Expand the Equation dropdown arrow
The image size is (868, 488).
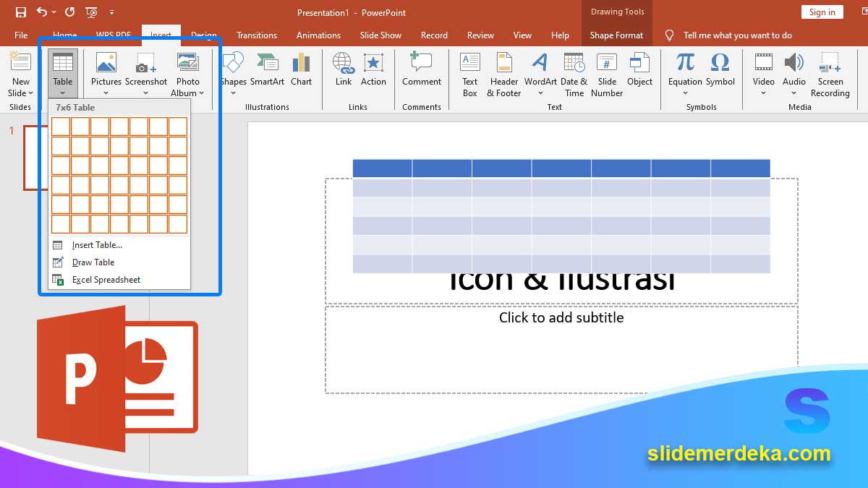pyautogui.click(x=685, y=93)
